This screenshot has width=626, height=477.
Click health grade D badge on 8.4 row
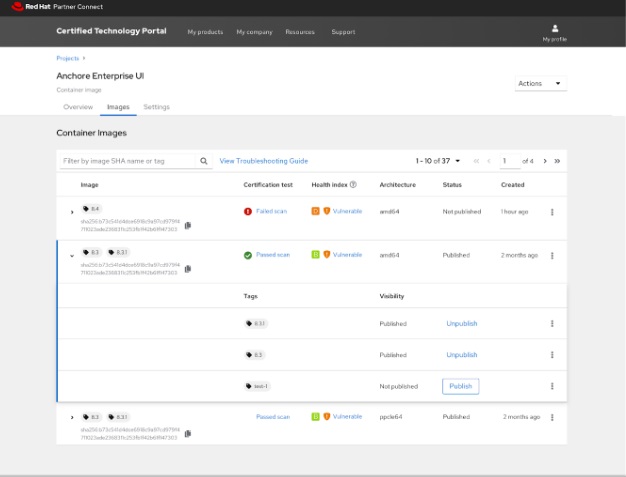315,211
